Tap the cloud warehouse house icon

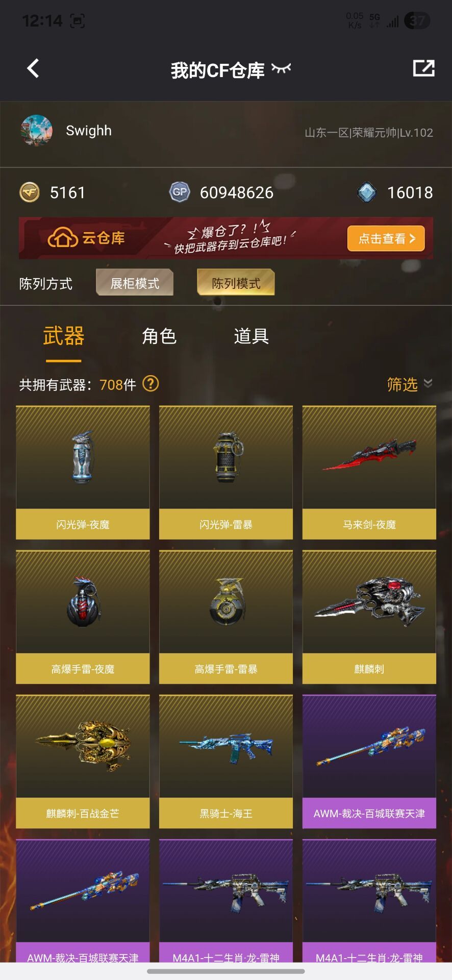point(63,238)
